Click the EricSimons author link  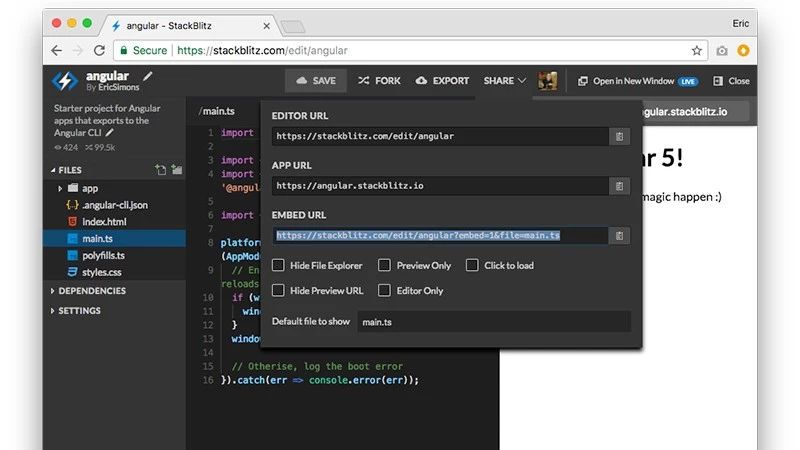pos(119,88)
